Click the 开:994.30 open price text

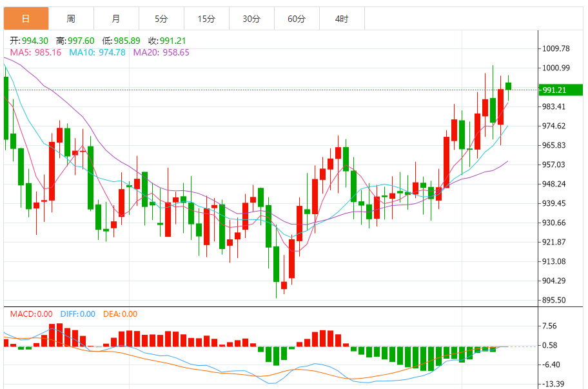(x=29, y=41)
